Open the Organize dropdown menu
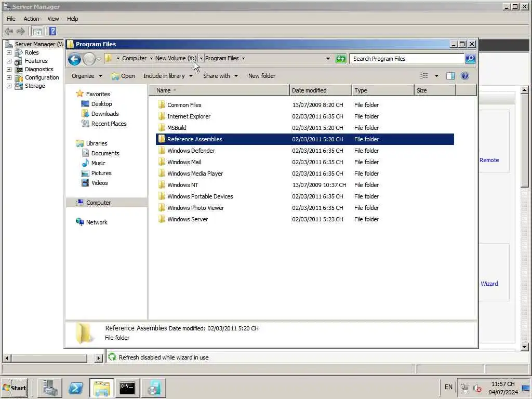Image resolution: width=532 pixels, height=399 pixels. (87, 76)
